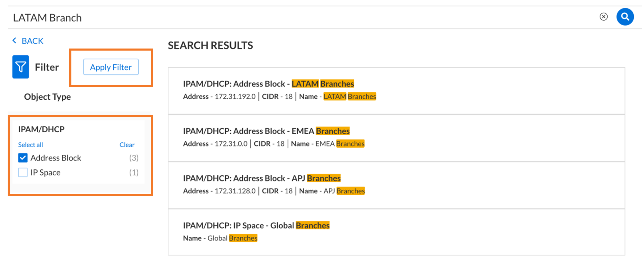The height and width of the screenshot is (277, 644).
Task: Click the blue funnel Filter icon
Action: 21,67
